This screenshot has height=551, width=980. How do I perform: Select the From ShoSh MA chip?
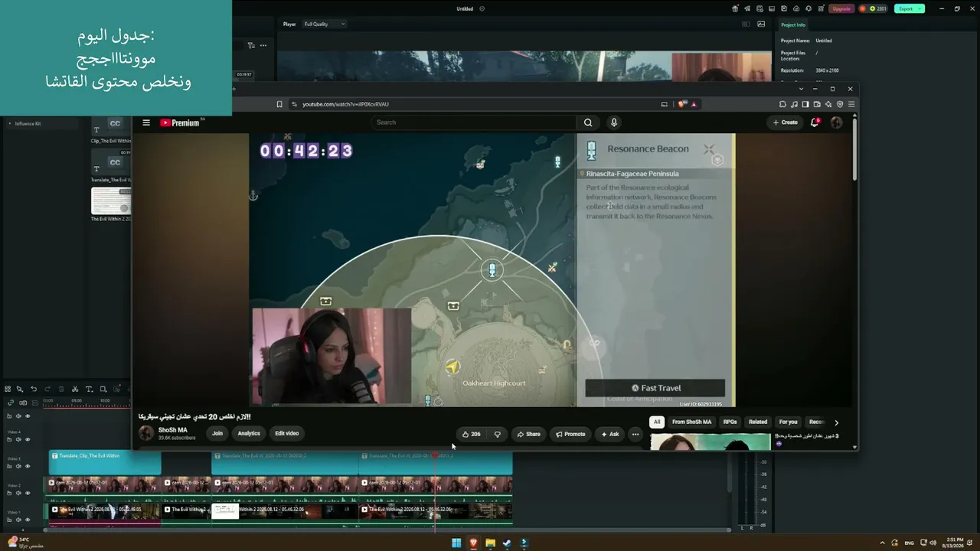[691, 422]
